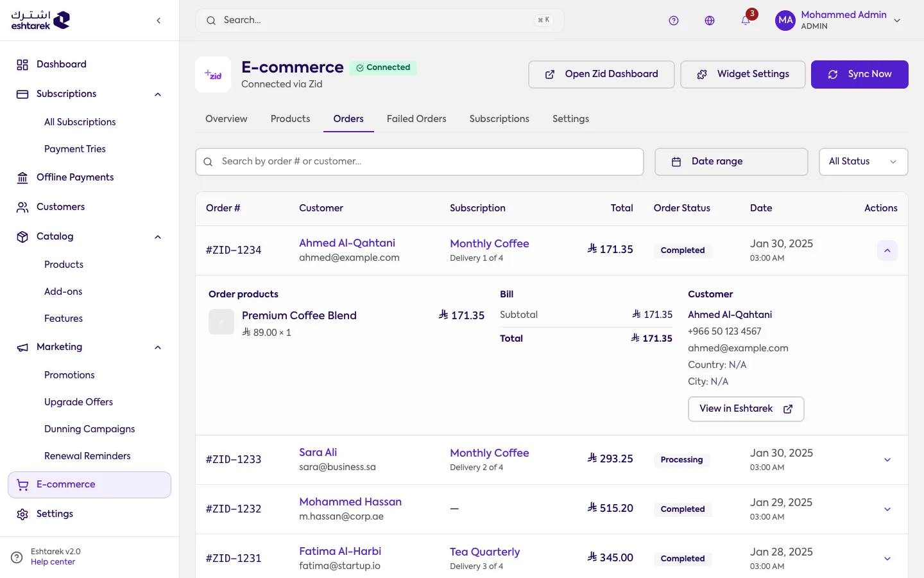
Task: Open the language globe icon
Action: coord(710,21)
